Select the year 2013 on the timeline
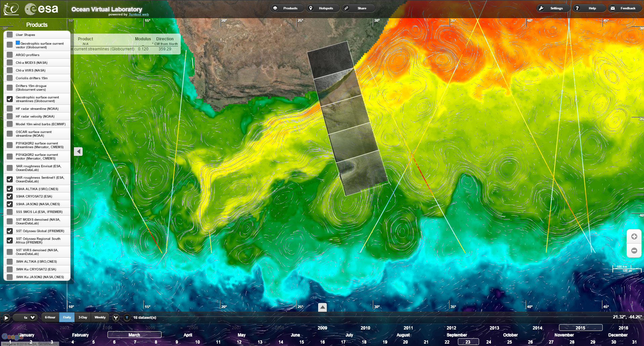This screenshot has width=644, height=346. tap(494, 328)
